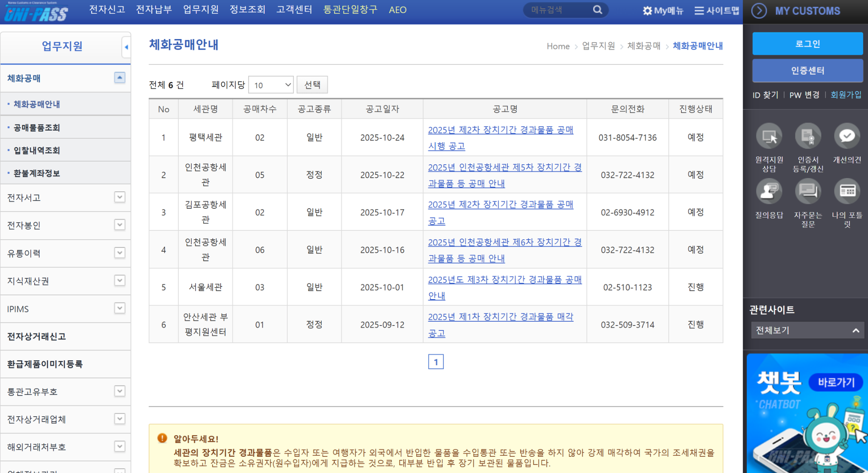
Task: Collapse the 체화공매 sidebar section
Action: click(x=120, y=78)
